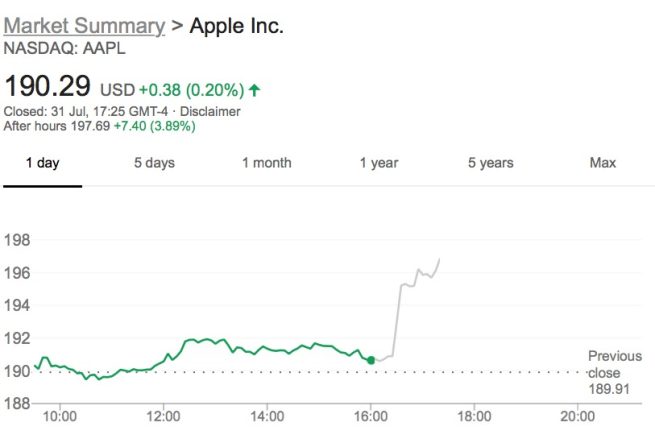The image size is (655, 443).
Task: Click the 10:00 time axis label
Action: coord(60,416)
